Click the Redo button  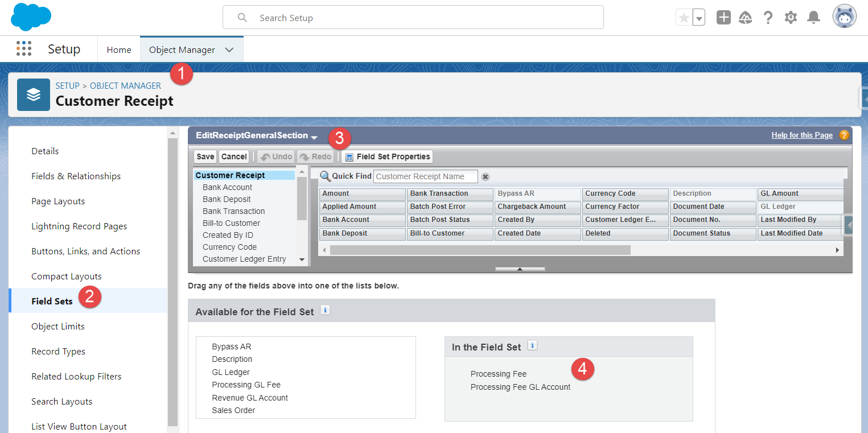click(x=315, y=156)
